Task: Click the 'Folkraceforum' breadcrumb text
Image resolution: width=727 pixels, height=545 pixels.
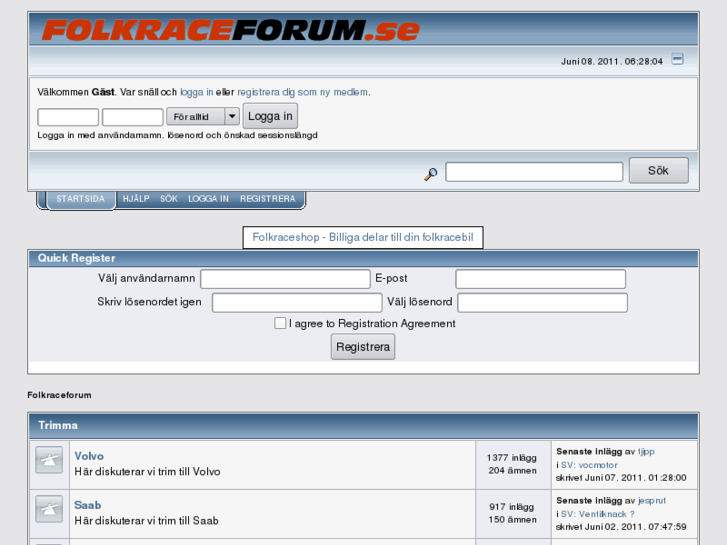Action: coord(59,395)
